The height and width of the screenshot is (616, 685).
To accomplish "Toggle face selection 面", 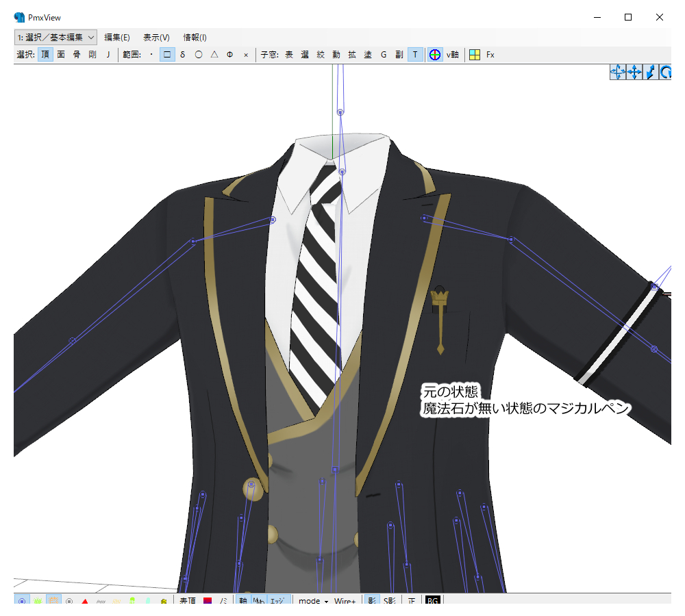I will [61, 55].
